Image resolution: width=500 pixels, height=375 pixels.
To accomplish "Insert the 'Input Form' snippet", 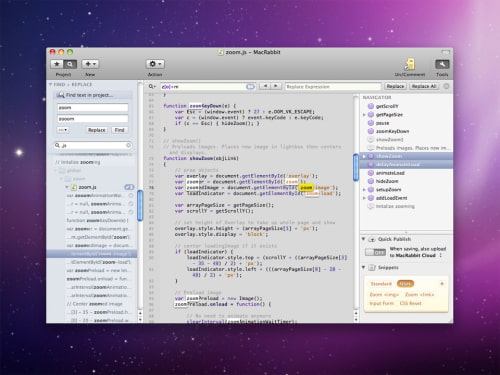I will (382, 303).
